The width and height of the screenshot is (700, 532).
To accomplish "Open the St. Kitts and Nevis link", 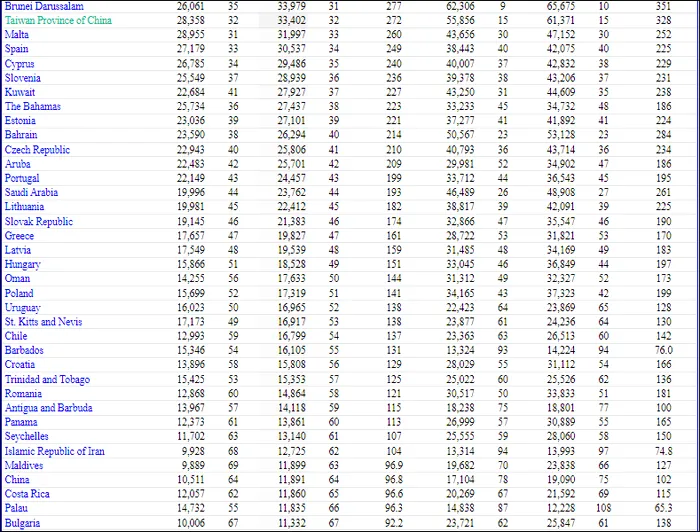I will tap(43, 322).
